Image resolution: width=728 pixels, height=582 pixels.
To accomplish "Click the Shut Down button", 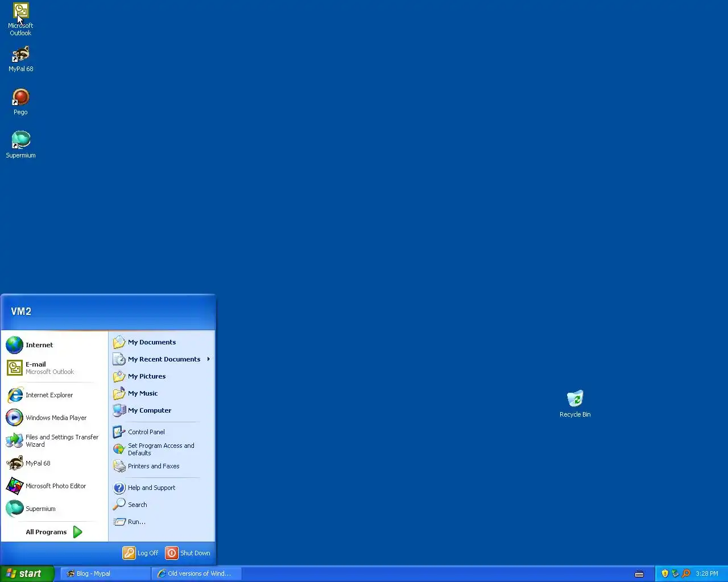I will tap(188, 553).
